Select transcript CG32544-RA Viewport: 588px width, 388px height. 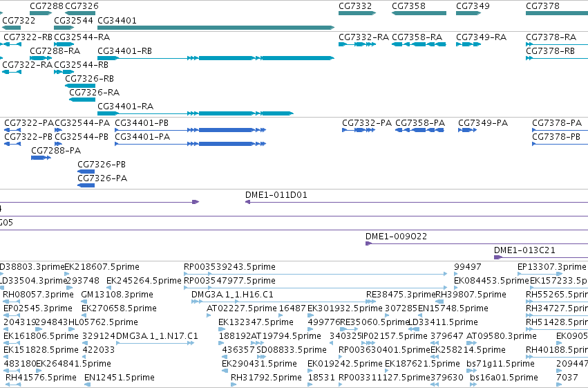pos(82,37)
